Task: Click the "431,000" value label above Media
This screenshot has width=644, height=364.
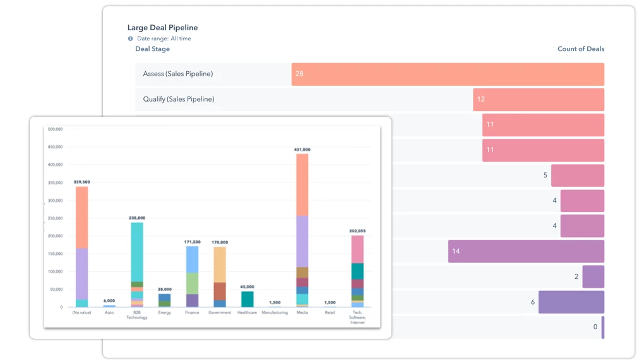Action: point(302,150)
